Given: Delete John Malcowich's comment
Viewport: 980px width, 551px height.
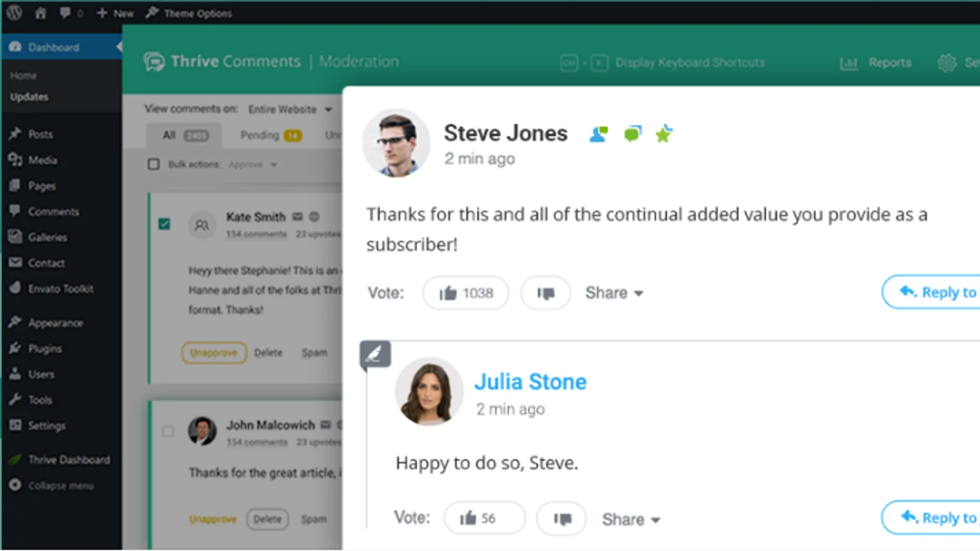Looking at the screenshot, I should (x=268, y=519).
